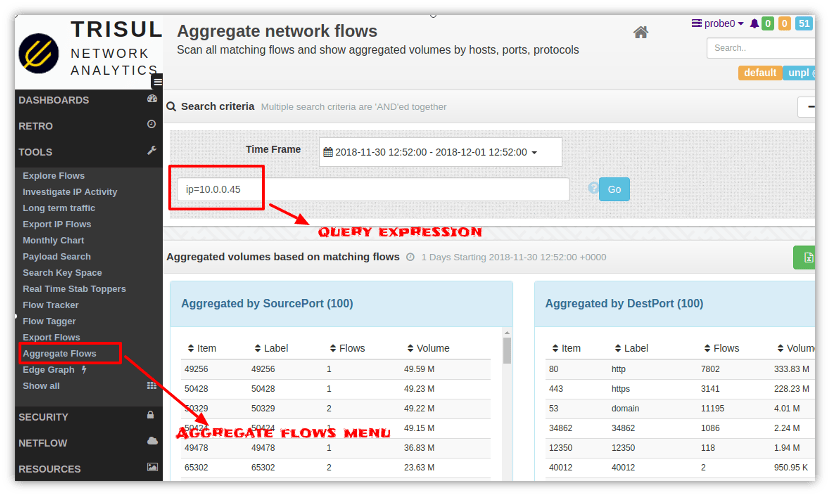
Task: Click the query help question icon
Action: [x=593, y=187]
